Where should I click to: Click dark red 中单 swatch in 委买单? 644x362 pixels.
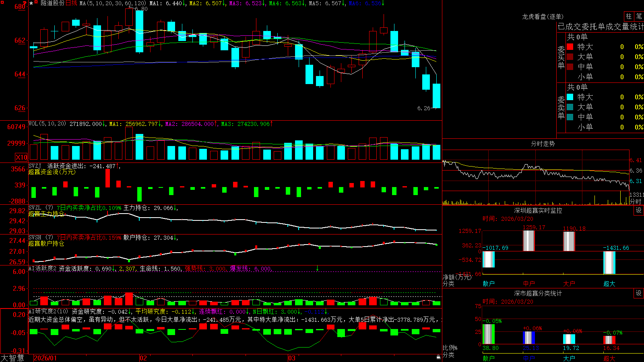tap(570, 67)
